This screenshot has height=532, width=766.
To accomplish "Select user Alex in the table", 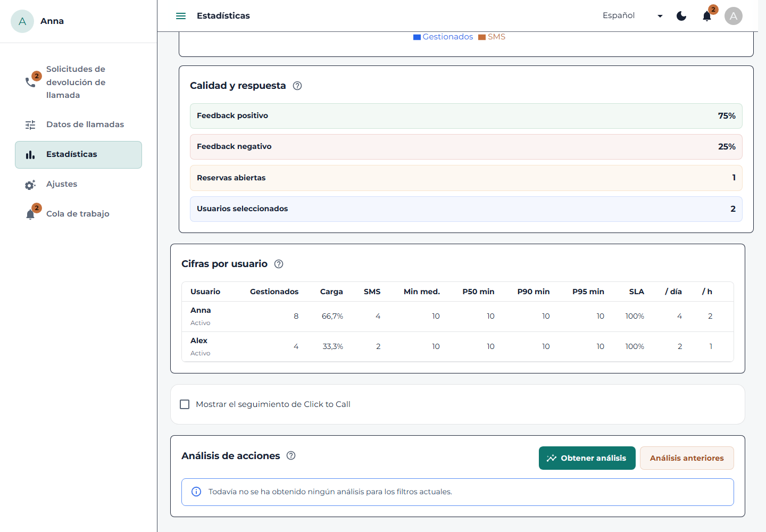I will click(x=199, y=340).
